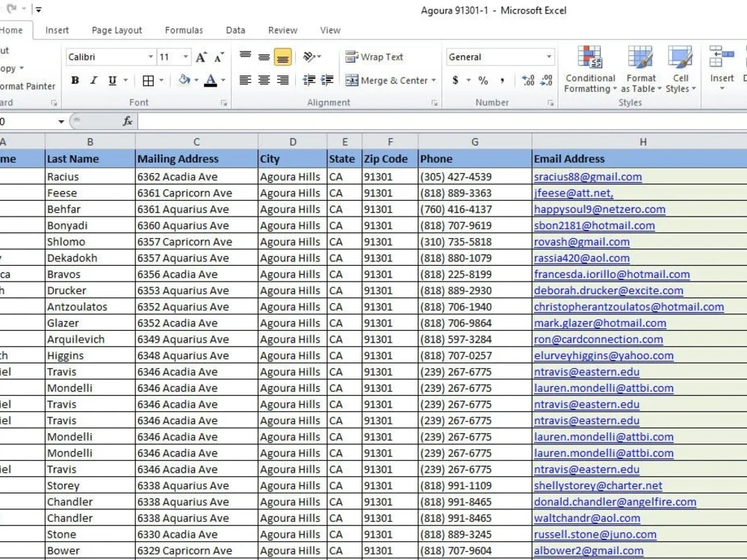Viewport: 747px width, 560px height.
Task: Switch to the Formulas tab
Action: point(184,31)
